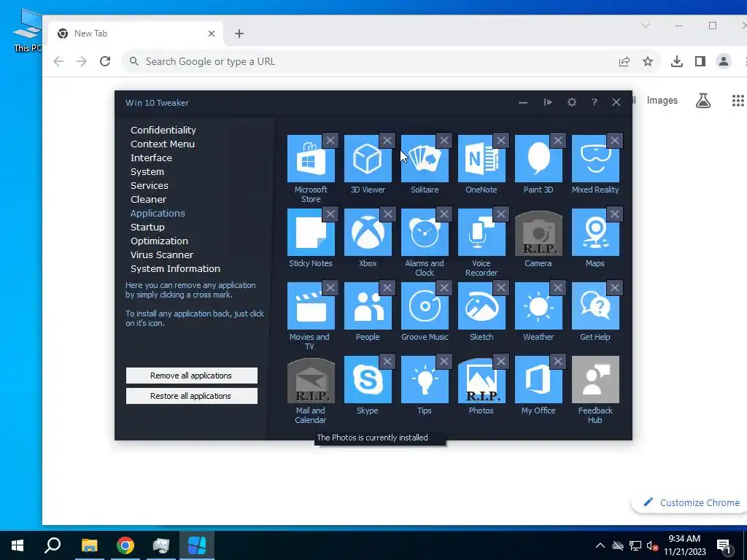The image size is (747, 560).
Task: Click the My Office app tile
Action: (x=538, y=379)
